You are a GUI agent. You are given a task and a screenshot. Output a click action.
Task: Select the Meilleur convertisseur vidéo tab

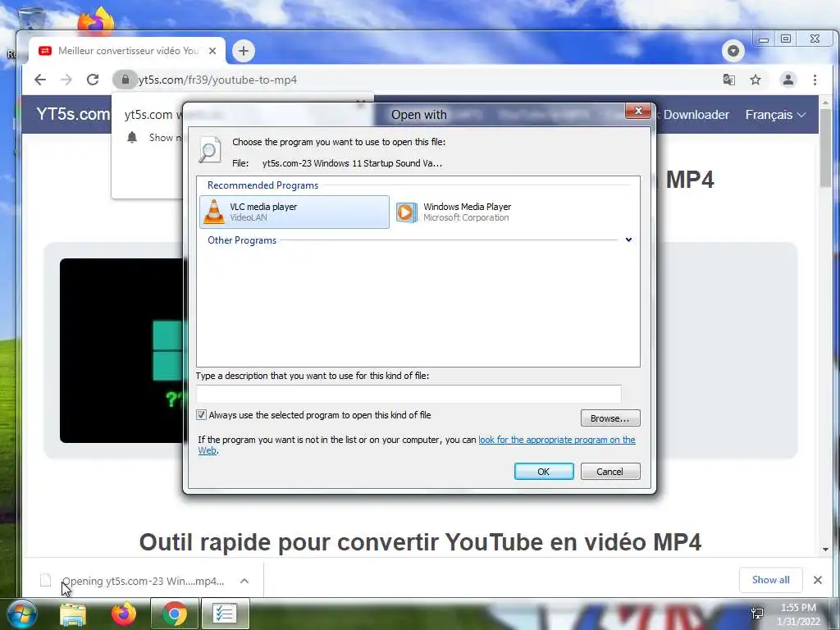[126, 51]
